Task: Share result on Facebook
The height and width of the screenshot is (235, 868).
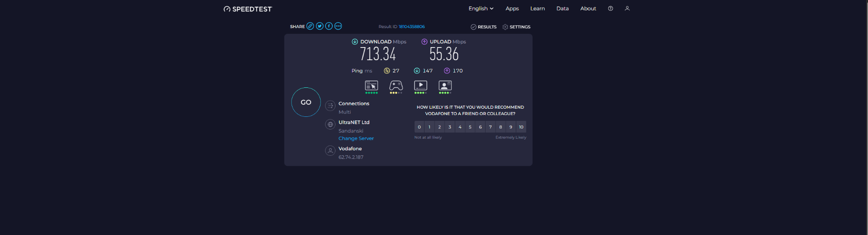Action: point(329,26)
